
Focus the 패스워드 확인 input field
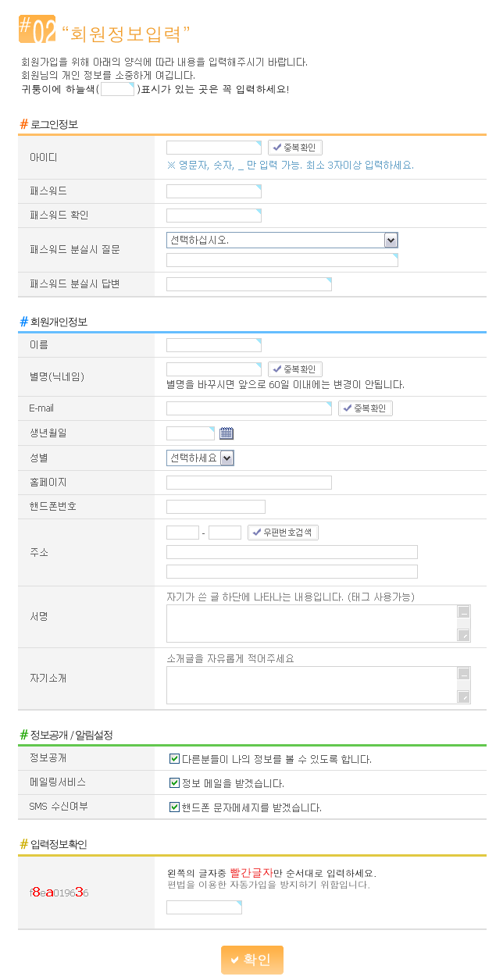click(x=213, y=216)
